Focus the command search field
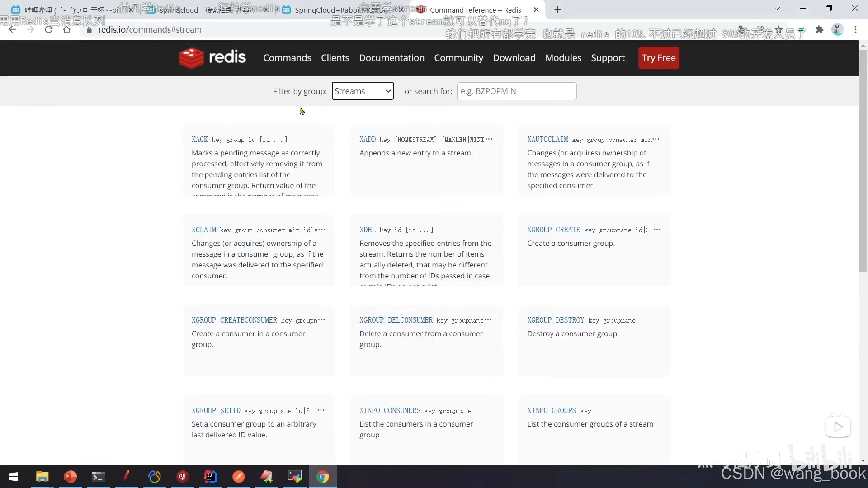This screenshot has height=488, width=868. click(517, 91)
